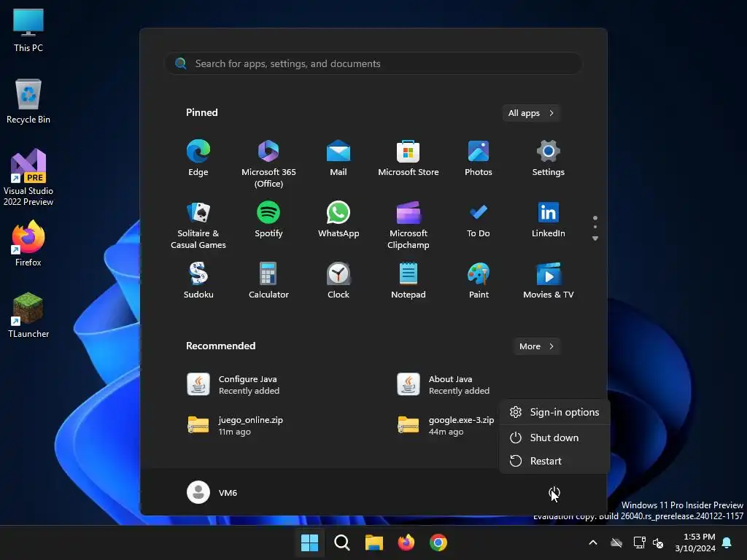Viewport: 747px width, 560px height.
Task: Expand the All apps list
Action: point(531,113)
